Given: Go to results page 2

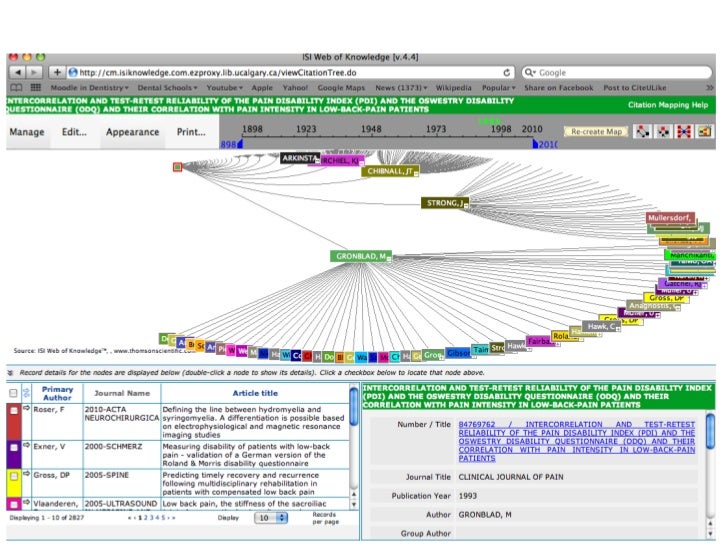Looking at the screenshot, I should [x=145, y=518].
